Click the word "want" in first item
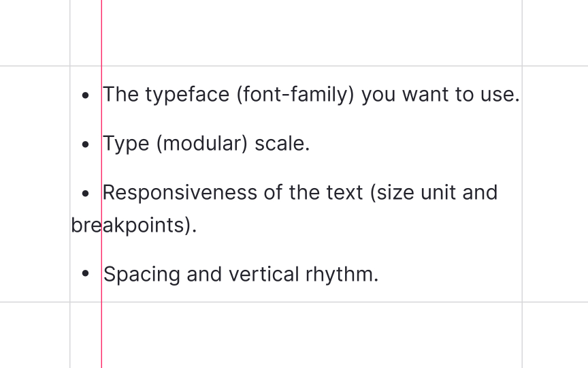Screen dimensions: 588x368 click(425, 95)
